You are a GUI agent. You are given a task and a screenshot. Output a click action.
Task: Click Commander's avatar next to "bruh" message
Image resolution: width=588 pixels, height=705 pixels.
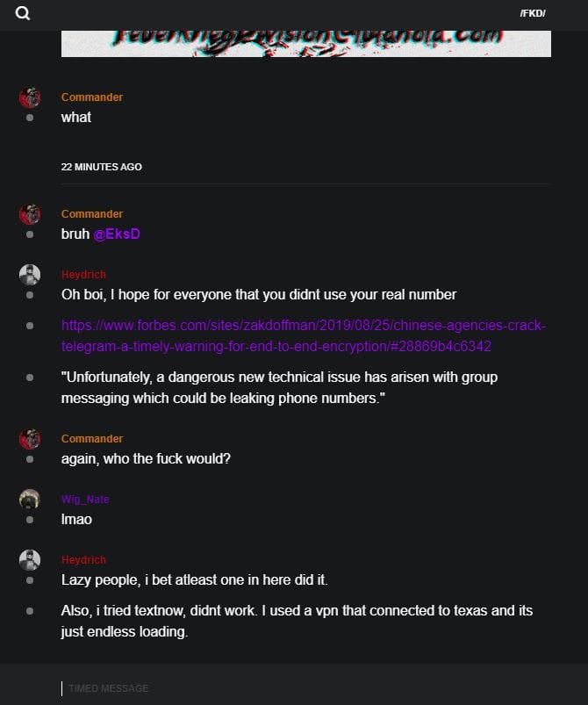pos(30,214)
